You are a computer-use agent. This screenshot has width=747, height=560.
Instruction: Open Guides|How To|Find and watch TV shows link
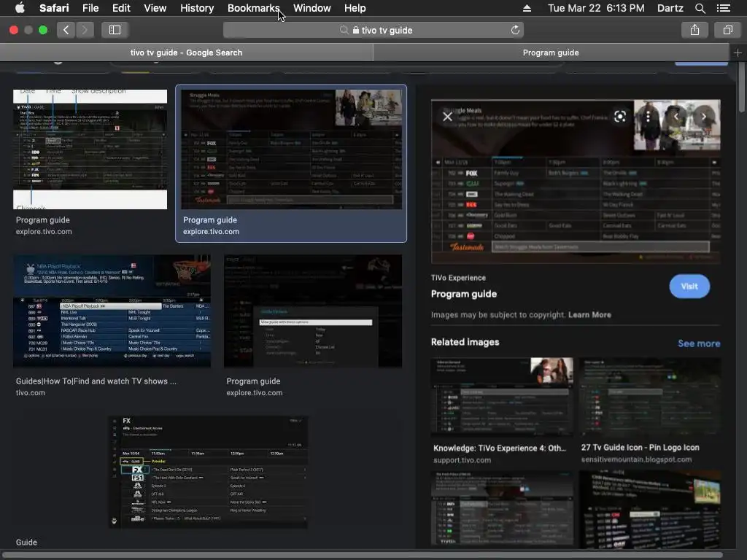96,381
